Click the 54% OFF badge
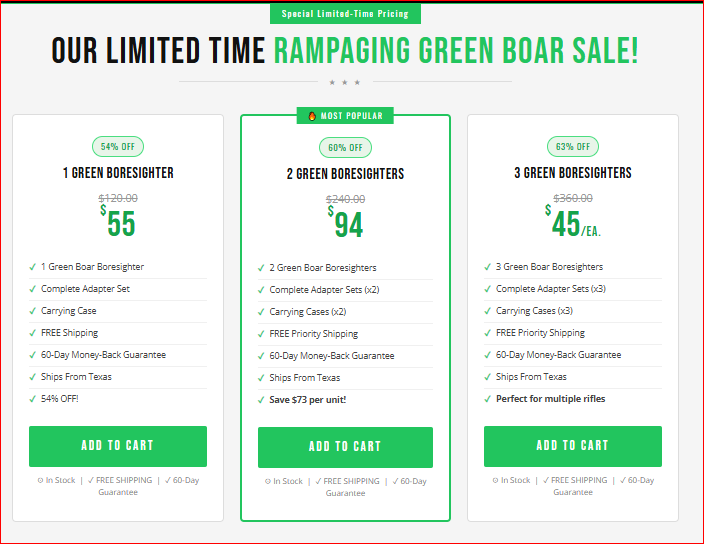Screen dimensions: 704x544 117,147
